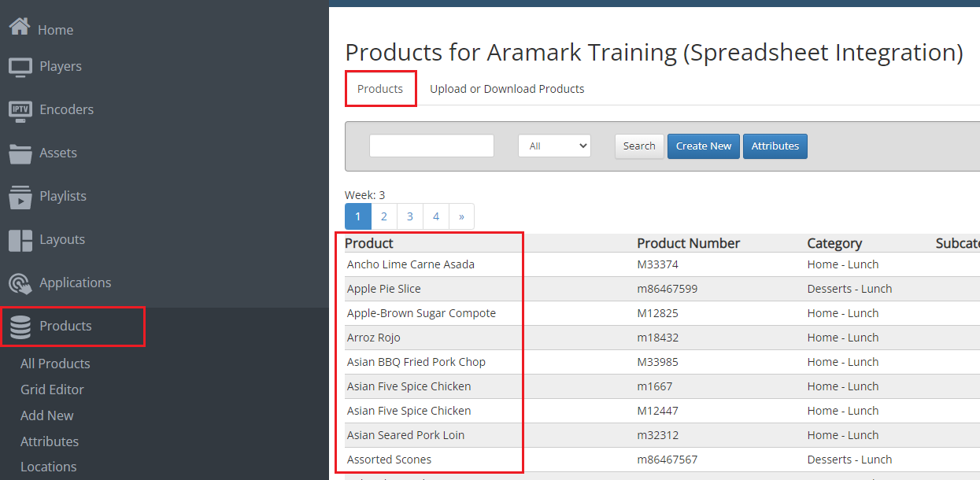Screen dimensions: 980x480
Task: Click Add New under Products
Action: 47,415
